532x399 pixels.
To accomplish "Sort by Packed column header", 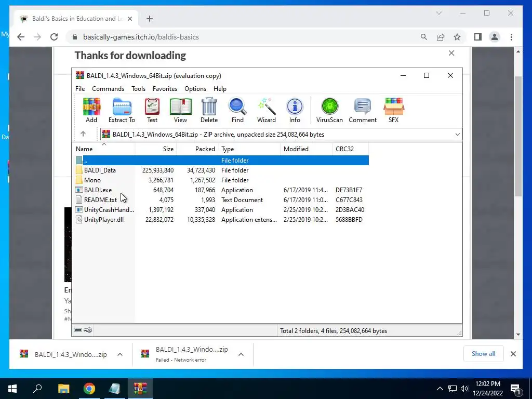I will pyautogui.click(x=197, y=149).
